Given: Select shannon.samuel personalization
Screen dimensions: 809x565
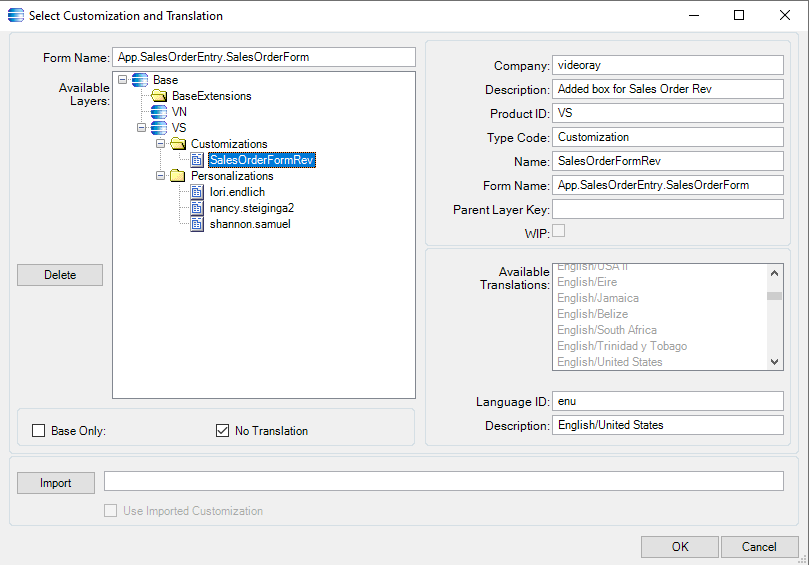Looking at the screenshot, I should 250,224.
